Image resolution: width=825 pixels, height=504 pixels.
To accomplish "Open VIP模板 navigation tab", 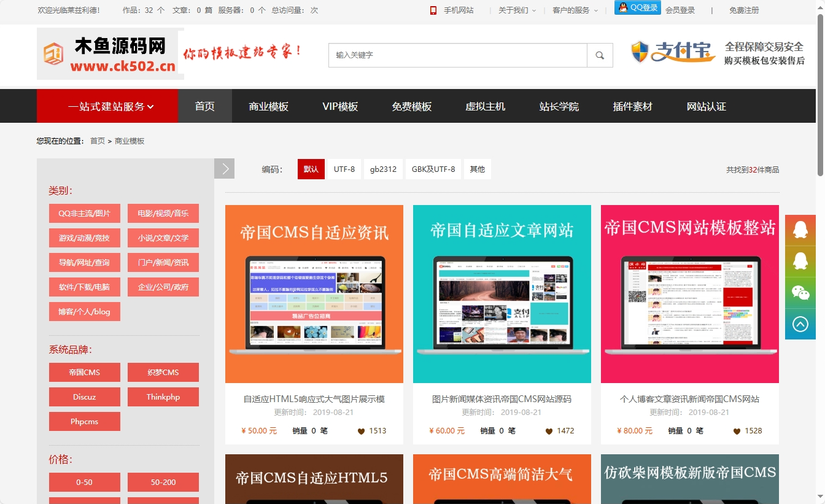I will [x=340, y=106].
